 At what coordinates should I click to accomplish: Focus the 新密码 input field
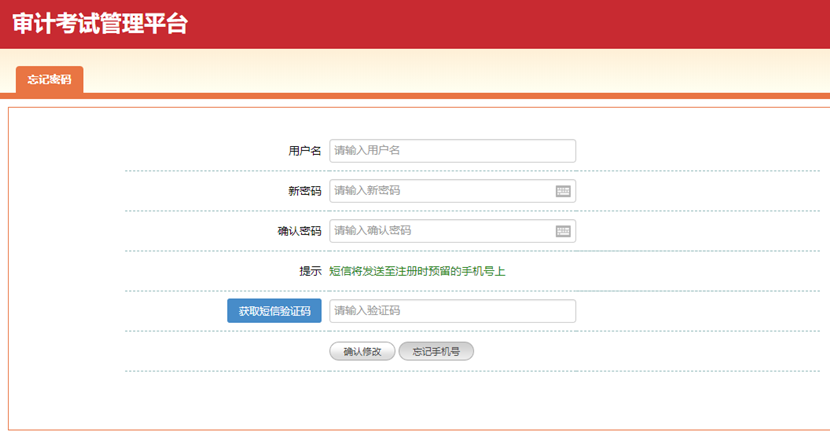pyautogui.click(x=440, y=191)
